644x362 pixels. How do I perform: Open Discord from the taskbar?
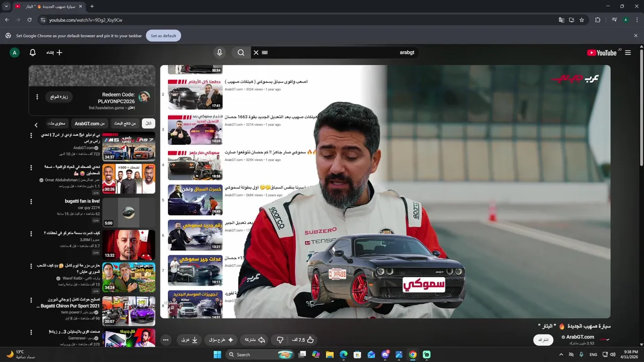coord(385,354)
